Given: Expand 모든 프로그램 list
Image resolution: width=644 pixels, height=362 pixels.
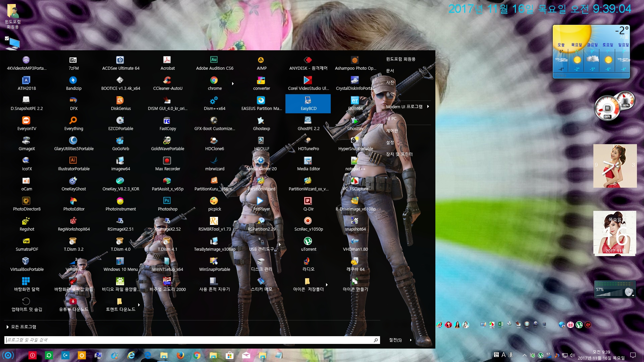Looking at the screenshot, I should 21,327.
